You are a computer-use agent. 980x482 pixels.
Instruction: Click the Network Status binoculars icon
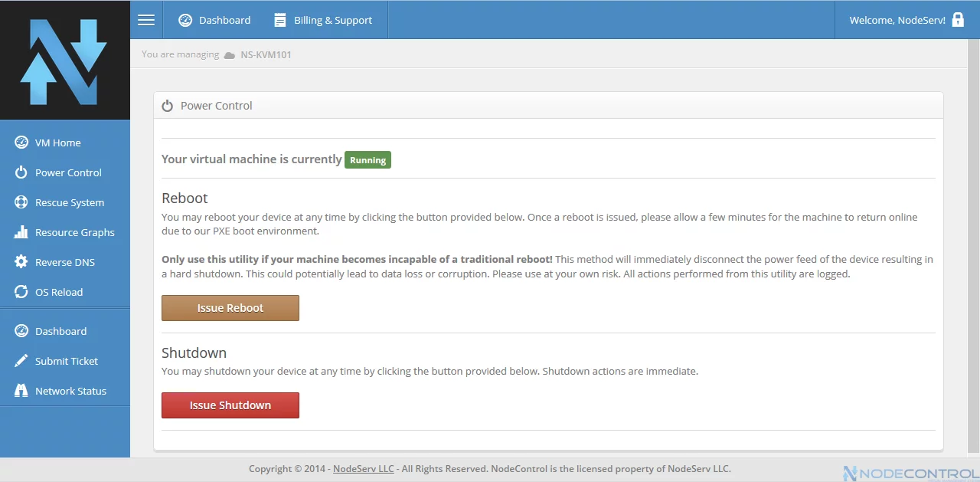click(21, 391)
